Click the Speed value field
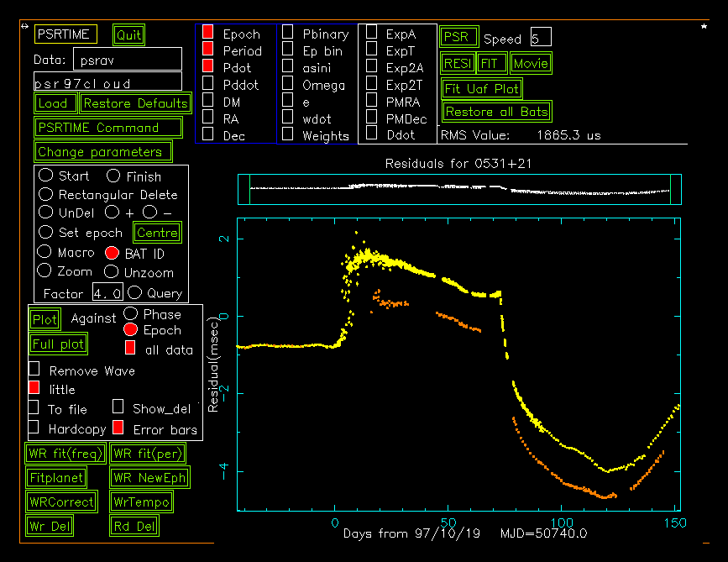The width and height of the screenshot is (728, 562). coord(540,39)
